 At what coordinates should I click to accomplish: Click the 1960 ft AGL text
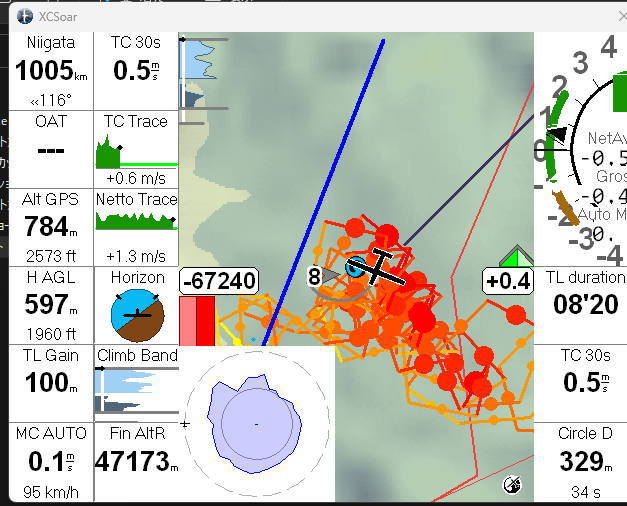[51, 334]
